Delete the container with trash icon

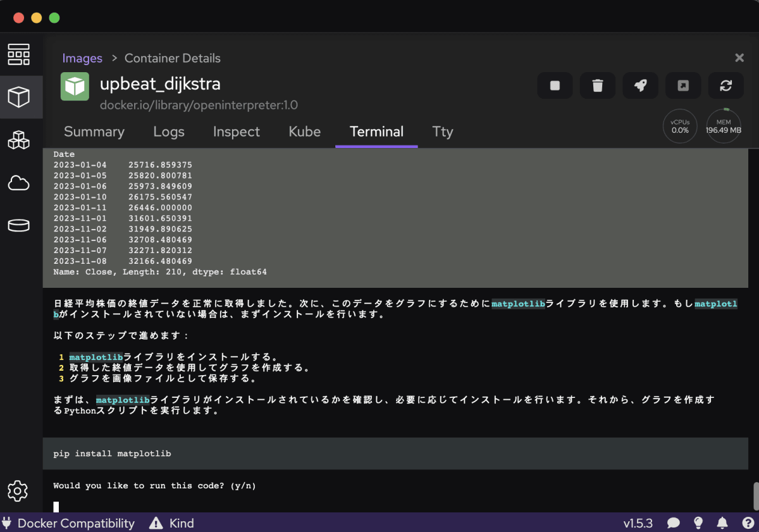pyautogui.click(x=598, y=85)
